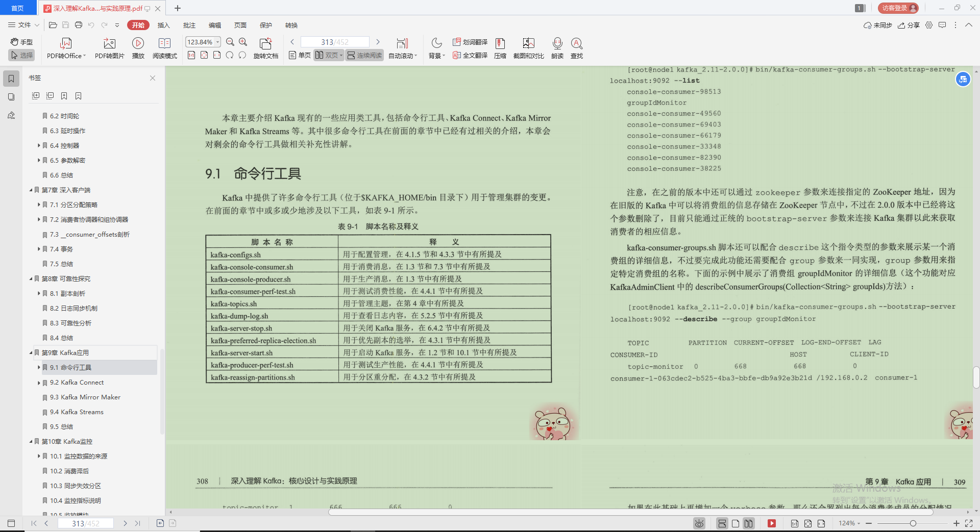Enable 连续阅读 continuous reading mode
980x532 pixels.
click(x=364, y=55)
